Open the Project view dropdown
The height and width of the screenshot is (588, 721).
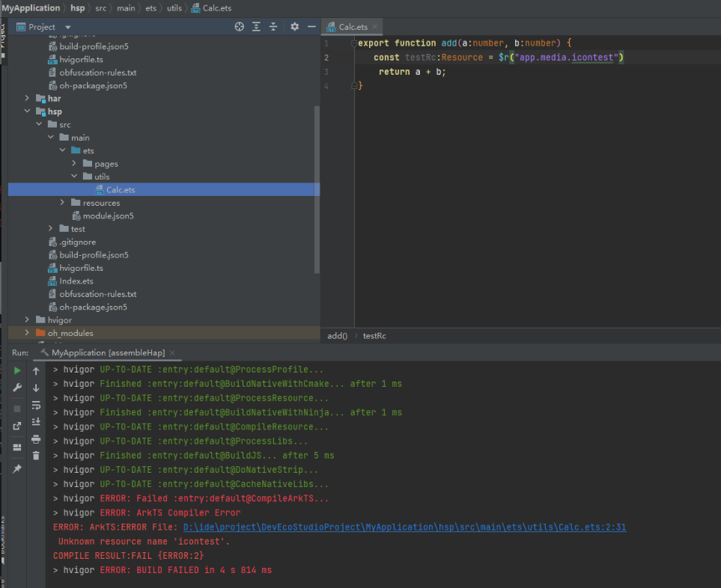click(68, 27)
